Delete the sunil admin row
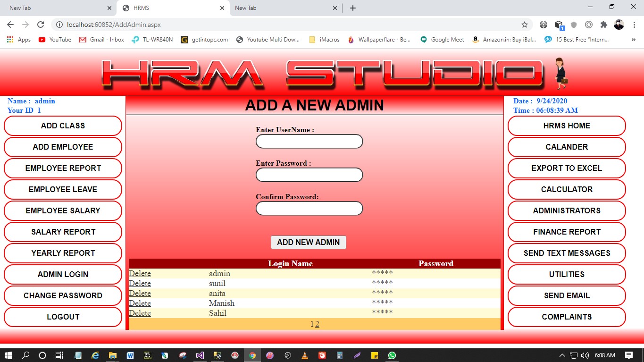 point(140,283)
